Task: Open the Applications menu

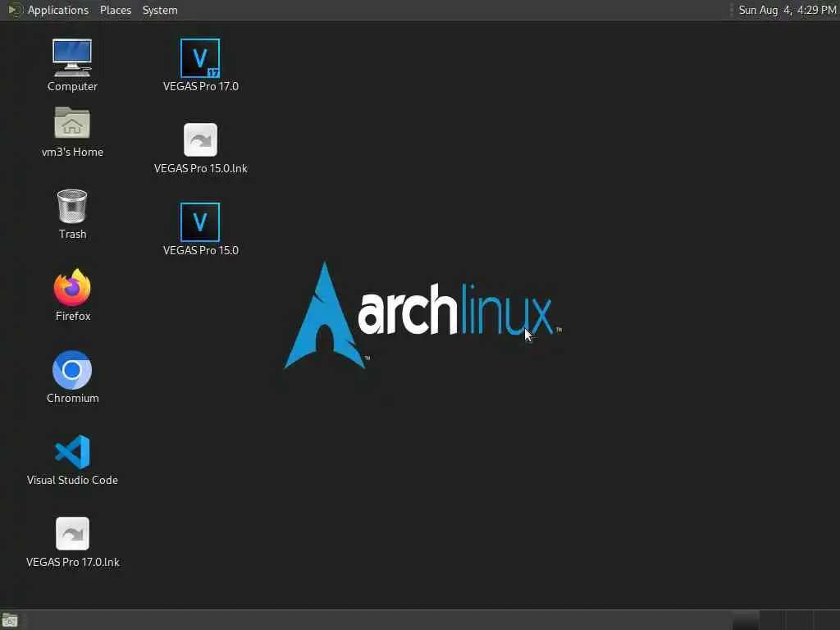Action: (x=48, y=10)
